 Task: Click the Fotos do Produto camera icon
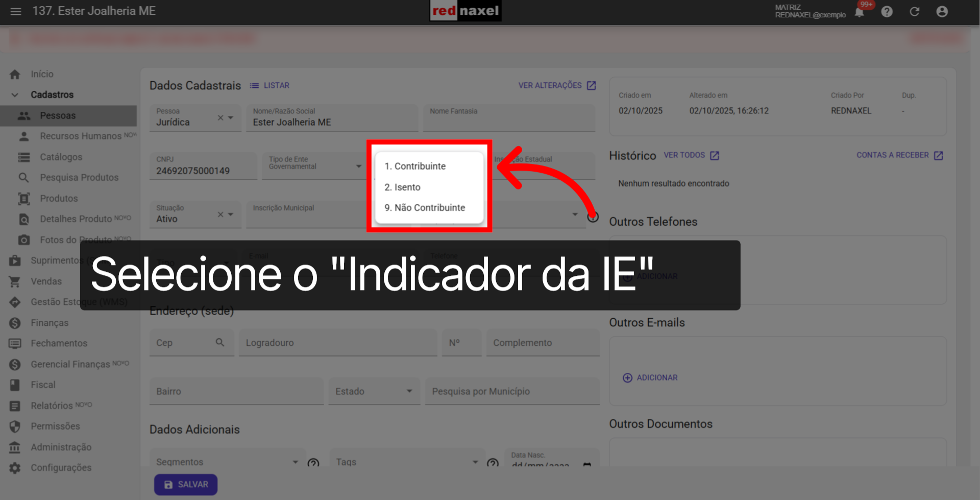23,240
